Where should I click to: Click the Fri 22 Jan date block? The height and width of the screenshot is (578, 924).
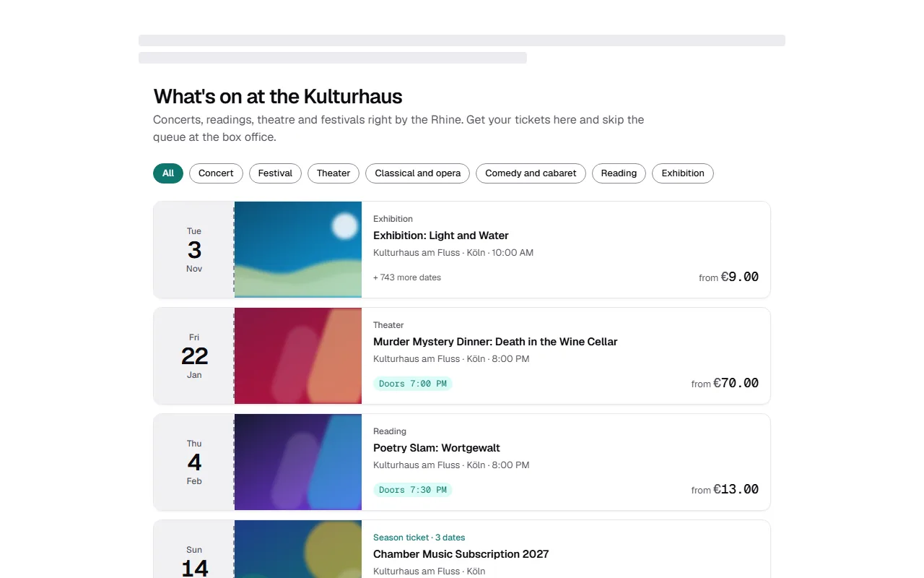pos(194,355)
